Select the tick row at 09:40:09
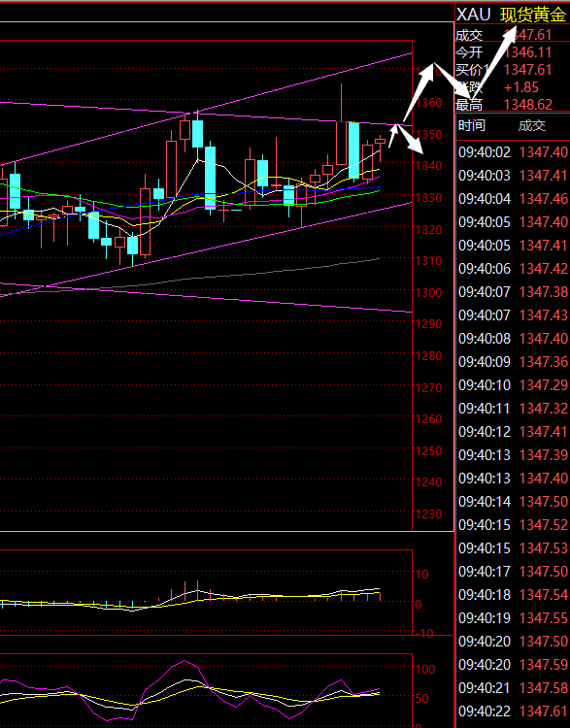The height and width of the screenshot is (728, 570). pyautogui.click(x=513, y=362)
